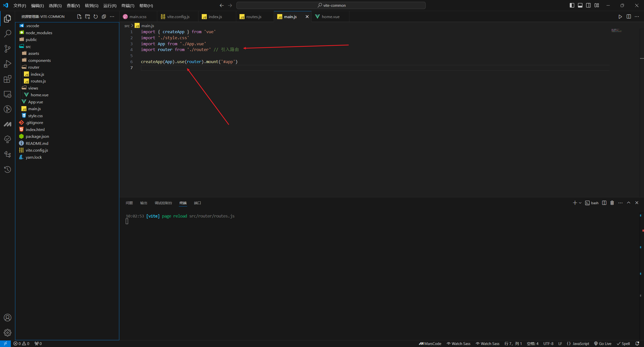Switch to the routes.js editor tab
Image resolution: width=644 pixels, height=347 pixels.
point(254,17)
